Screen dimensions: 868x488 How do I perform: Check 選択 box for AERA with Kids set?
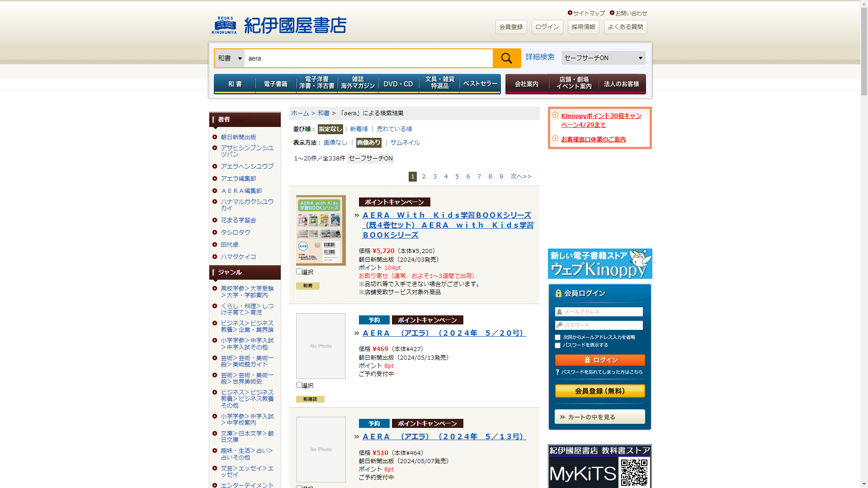299,272
